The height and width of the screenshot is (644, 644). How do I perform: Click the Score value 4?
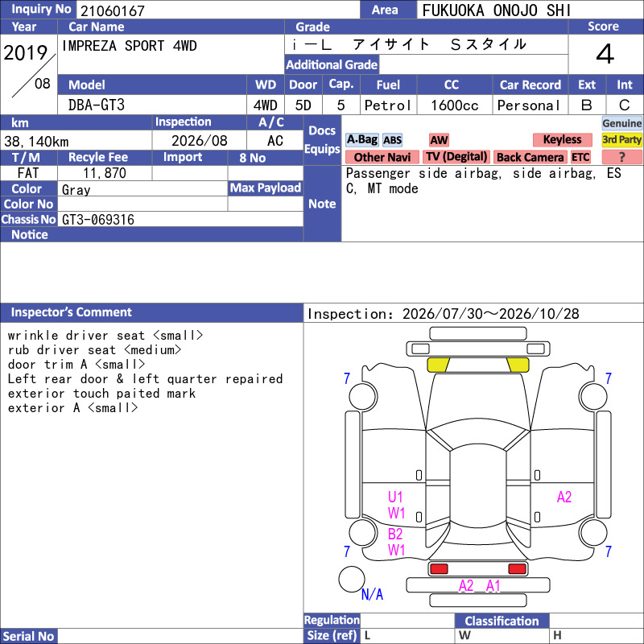coord(605,54)
